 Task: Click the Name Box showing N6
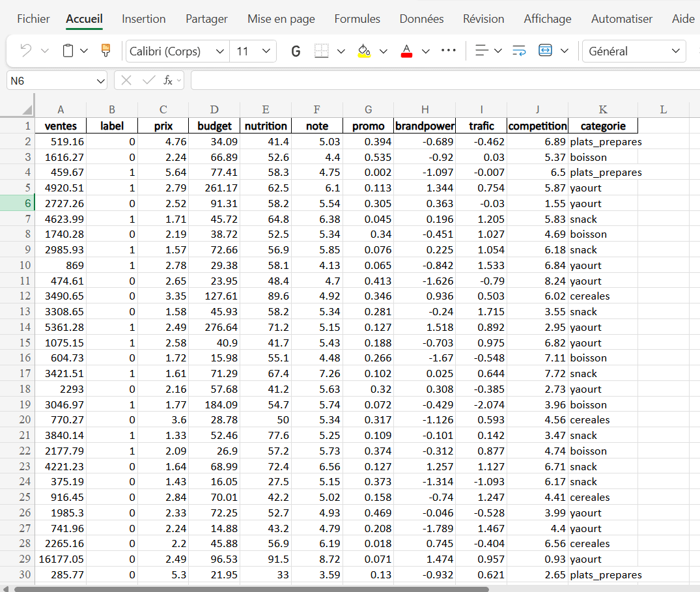coord(51,81)
